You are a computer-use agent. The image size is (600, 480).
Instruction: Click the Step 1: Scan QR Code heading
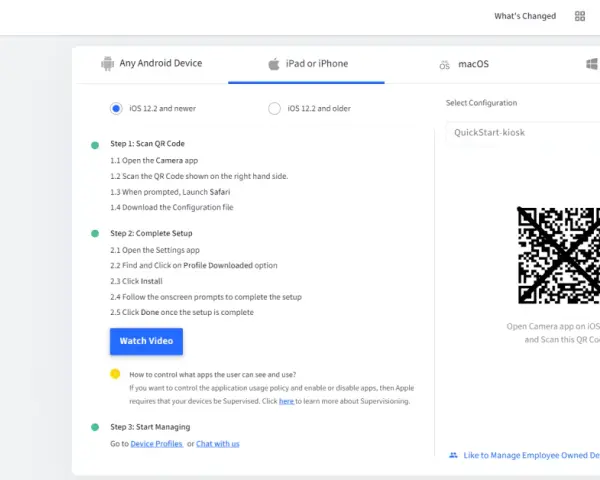[x=147, y=144]
